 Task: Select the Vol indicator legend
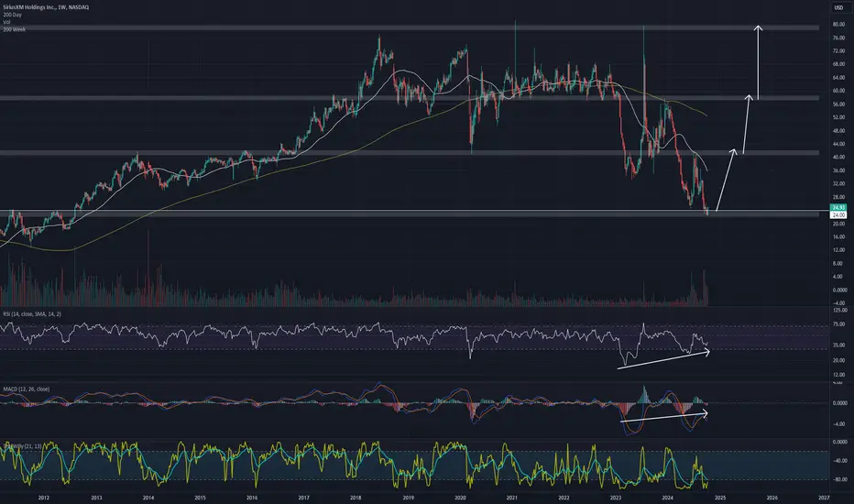[6, 22]
